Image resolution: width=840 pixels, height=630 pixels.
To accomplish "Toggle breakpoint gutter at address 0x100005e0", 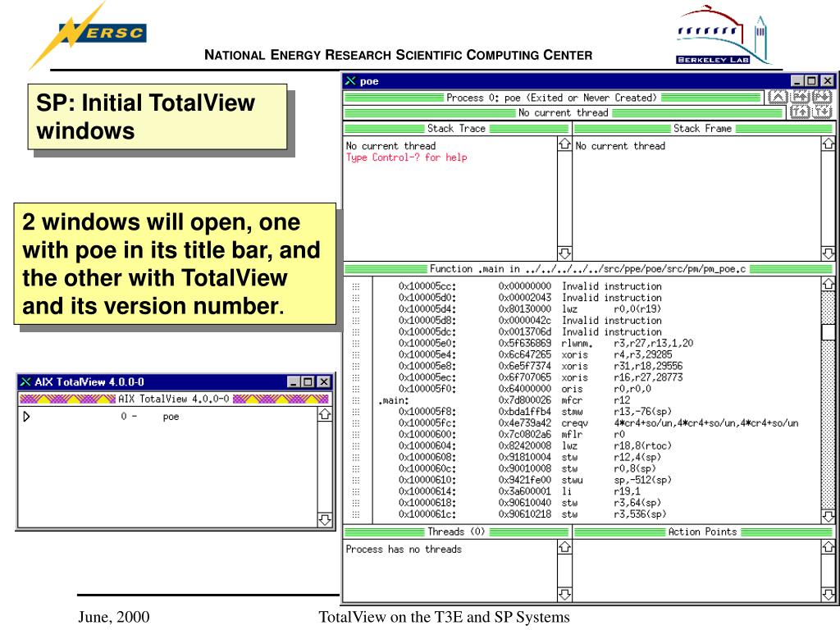I will click(x=356, y=344).
